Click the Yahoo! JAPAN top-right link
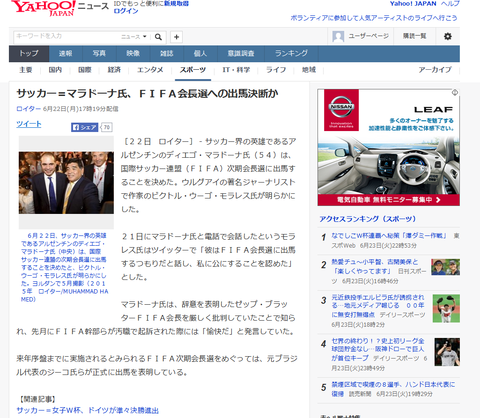The width and height of the screenshot is (480, 418). click(413, 4)
